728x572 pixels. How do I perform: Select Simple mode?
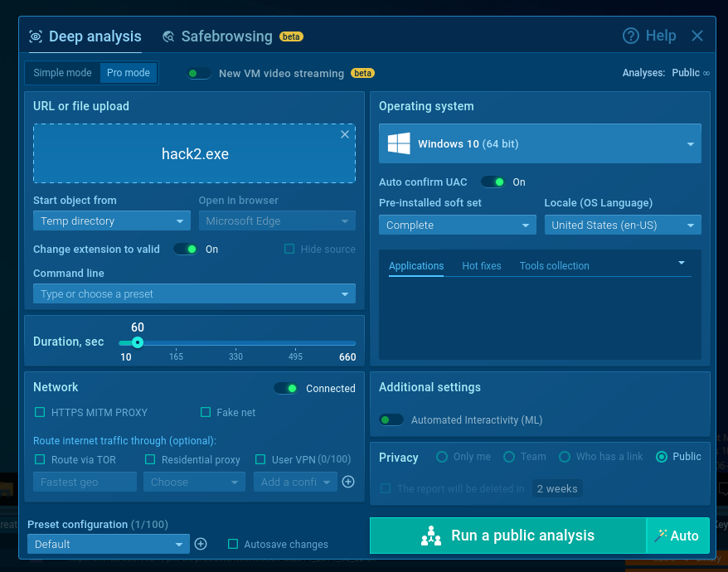pos(63,73)
